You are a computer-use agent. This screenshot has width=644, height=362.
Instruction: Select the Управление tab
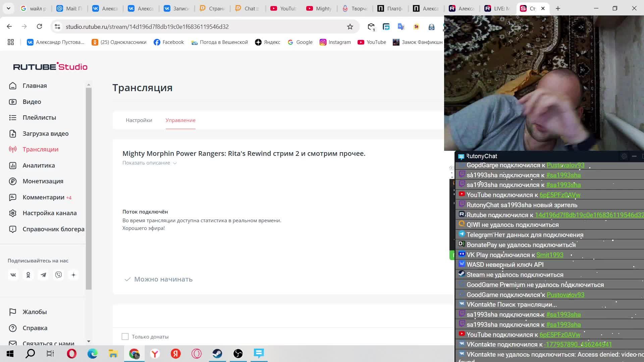[x=180, y=120]
